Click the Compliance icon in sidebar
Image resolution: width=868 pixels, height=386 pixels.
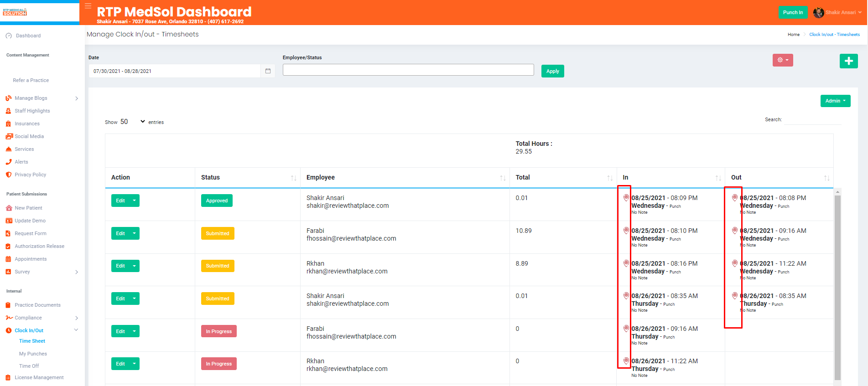(x=9, y=318)
